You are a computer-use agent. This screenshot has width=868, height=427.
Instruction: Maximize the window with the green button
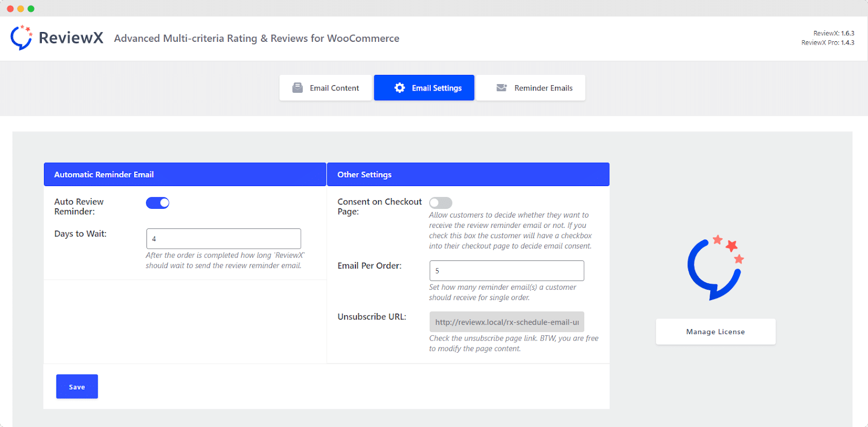[x=31, y=9]
